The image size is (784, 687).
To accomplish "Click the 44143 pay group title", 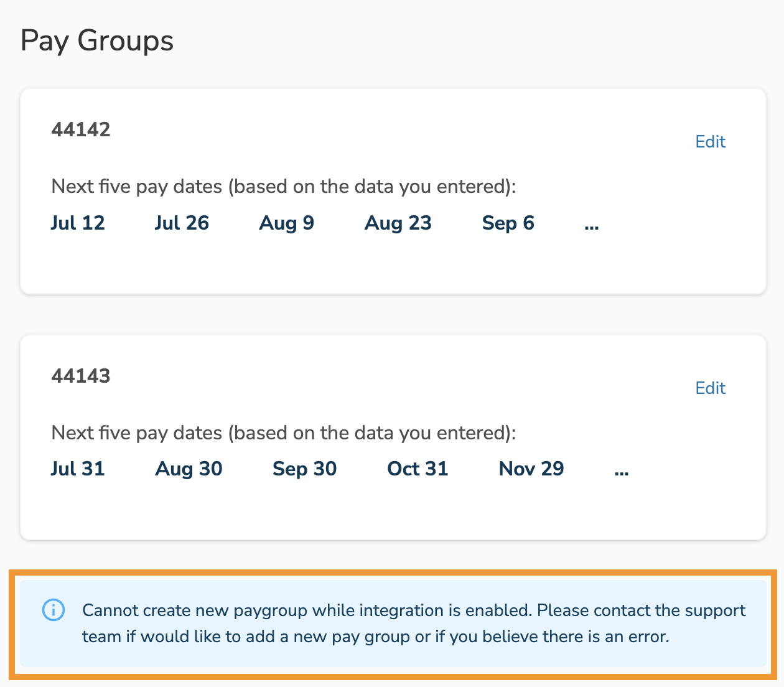I will click(81, 376).
